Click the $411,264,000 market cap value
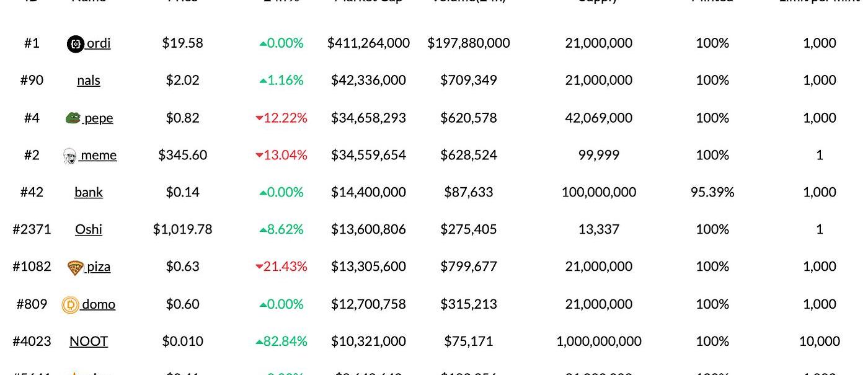 (368, 43)
